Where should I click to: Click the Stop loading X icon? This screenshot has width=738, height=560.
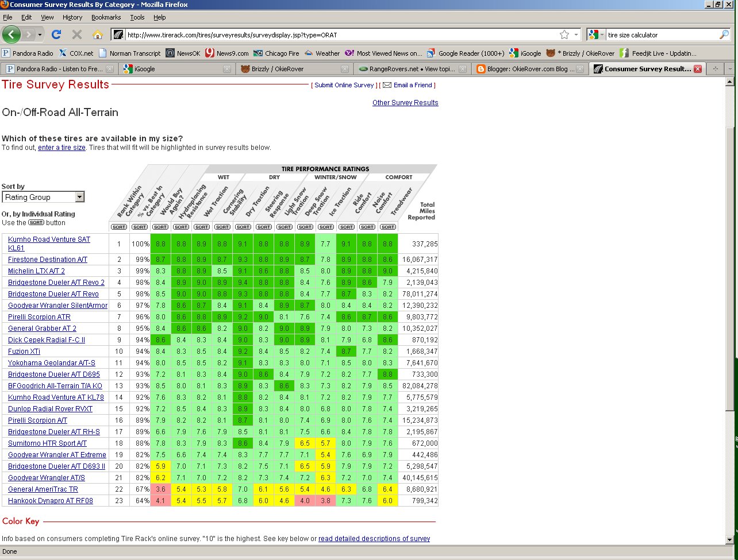point(77,34)
